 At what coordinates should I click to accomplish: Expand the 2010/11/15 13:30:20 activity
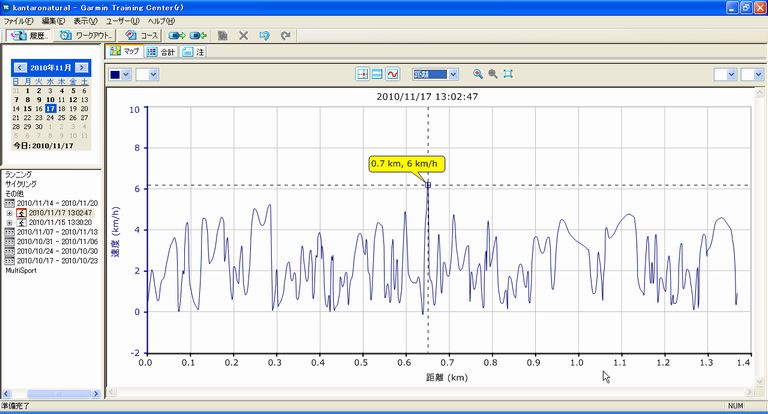pyautogui.click(x=9, y=222)
